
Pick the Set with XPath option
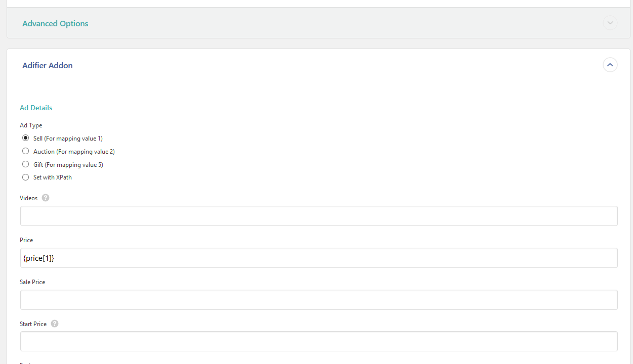(x=25, y=177)
